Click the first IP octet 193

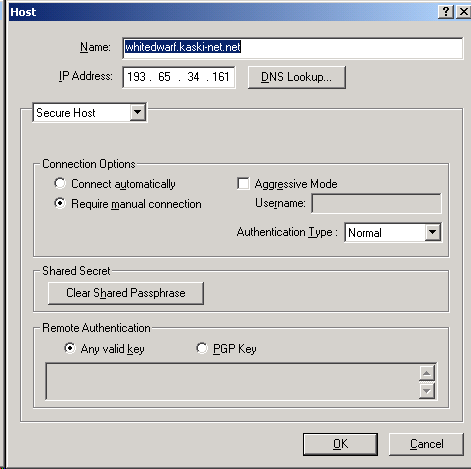coord(137,77)
